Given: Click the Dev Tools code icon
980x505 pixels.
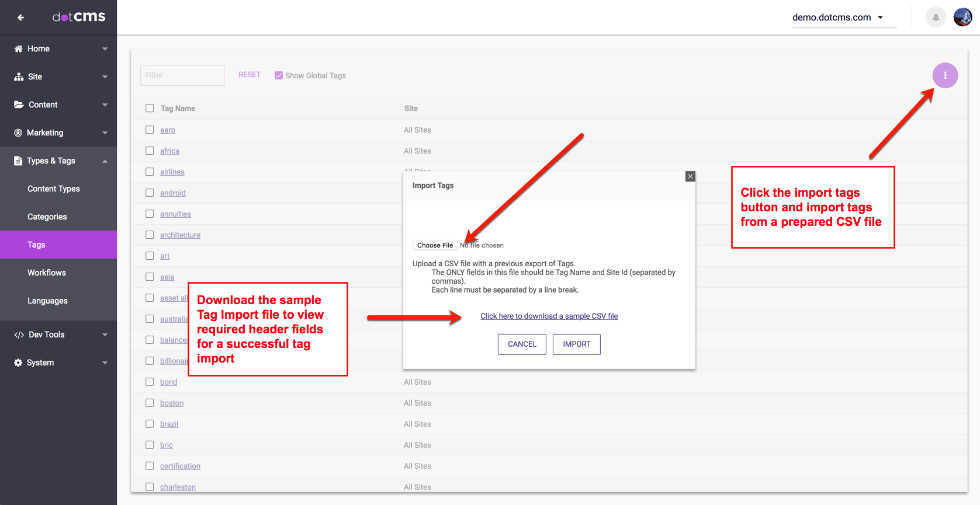Looking at the screenshot, I should (19, 335).
